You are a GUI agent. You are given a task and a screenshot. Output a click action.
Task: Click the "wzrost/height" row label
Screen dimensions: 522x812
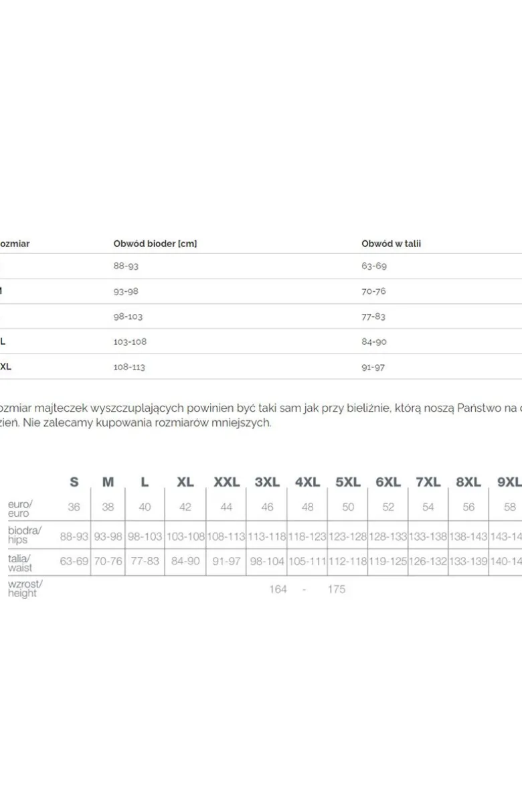[x=25, y=588]
